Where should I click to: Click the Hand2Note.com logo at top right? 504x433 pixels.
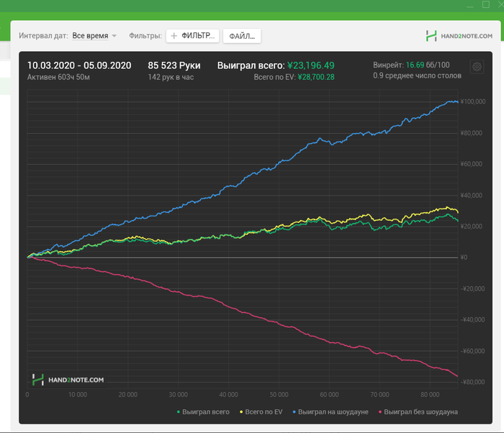459,36
